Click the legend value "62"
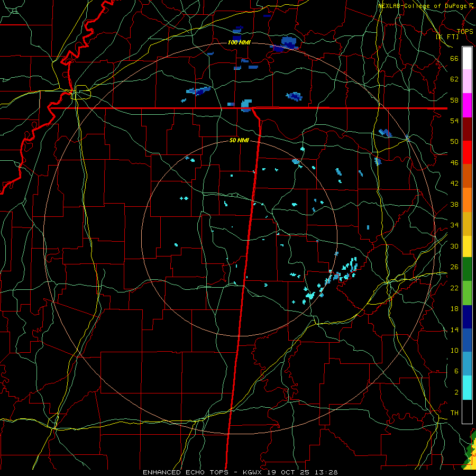Image resolution: width=476 pixels, height=476 pixels. coord(454,79)
